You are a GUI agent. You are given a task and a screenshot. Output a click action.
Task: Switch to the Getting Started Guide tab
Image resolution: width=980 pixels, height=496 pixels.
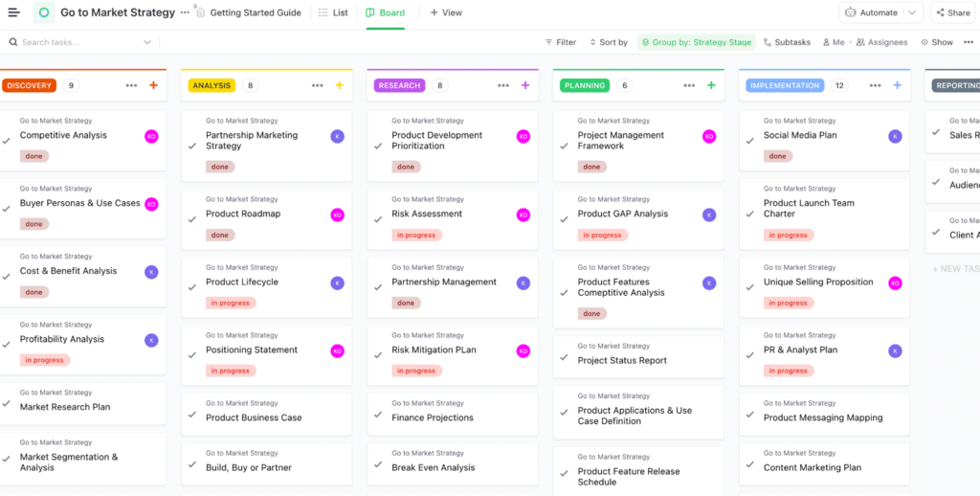click(248, 12)
